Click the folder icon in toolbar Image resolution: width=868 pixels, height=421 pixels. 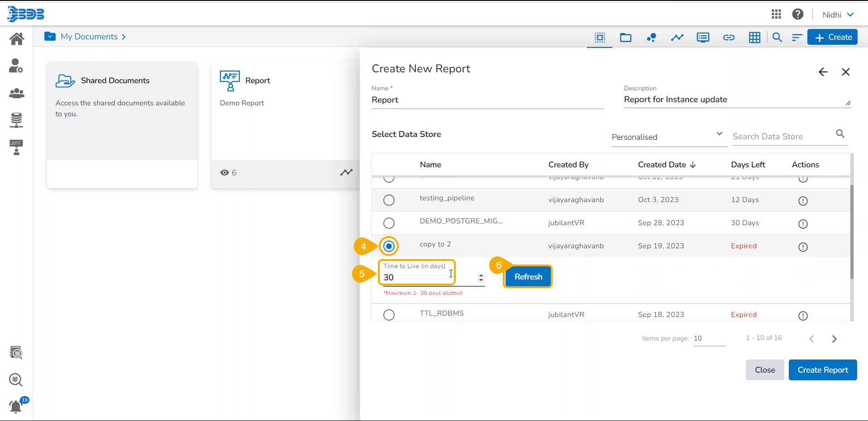coord(625,38)
